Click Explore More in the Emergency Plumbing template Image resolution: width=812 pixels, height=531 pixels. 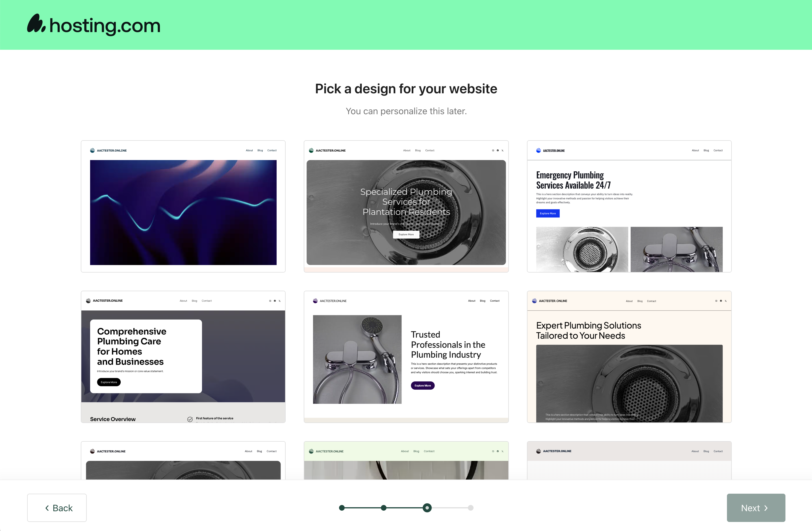pos(548,213)
